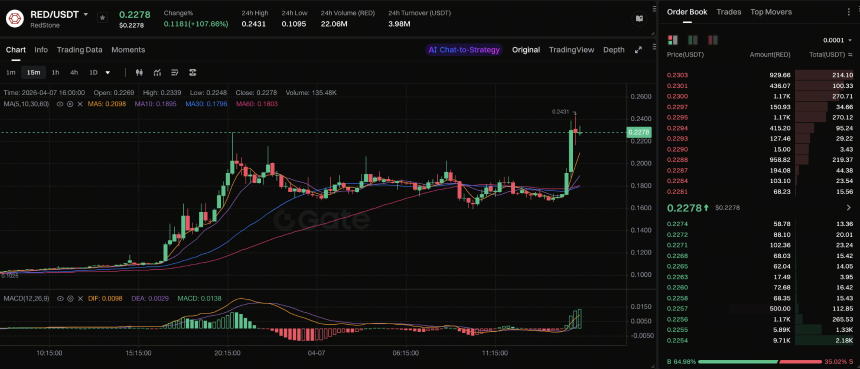Open the Moments tab
The height and width of the screenshot is (369, 860).
(x=128, y=50)
